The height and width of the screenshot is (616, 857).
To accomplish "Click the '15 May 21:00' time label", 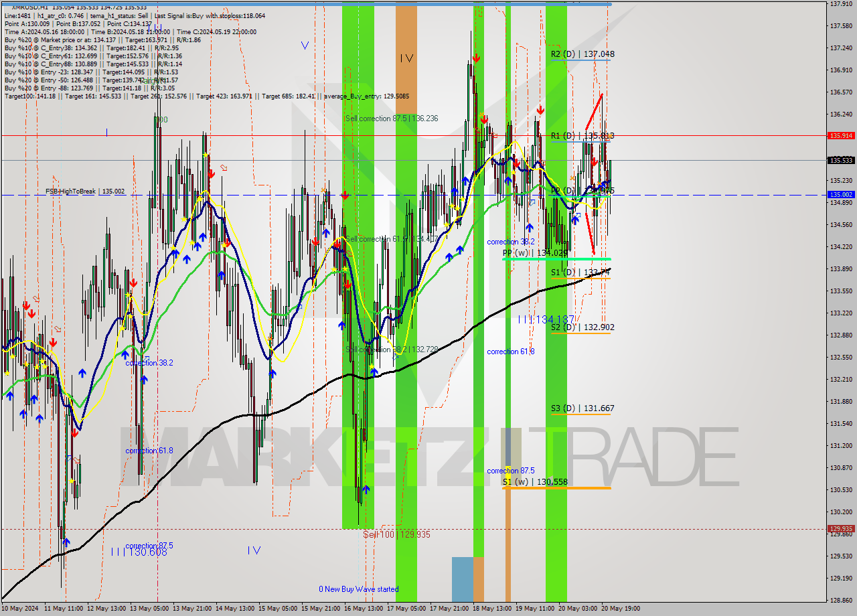I will pyautogui.click(x=321, y=609).
